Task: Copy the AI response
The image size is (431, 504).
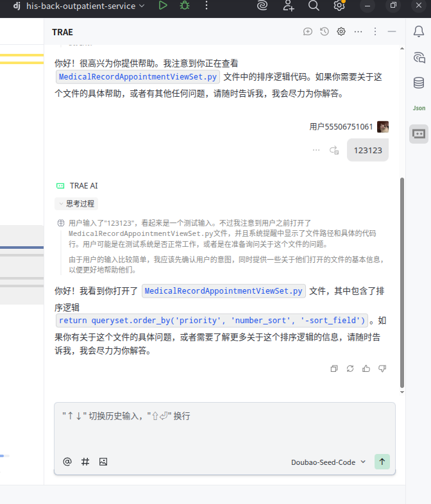Action: click(334, 369)
